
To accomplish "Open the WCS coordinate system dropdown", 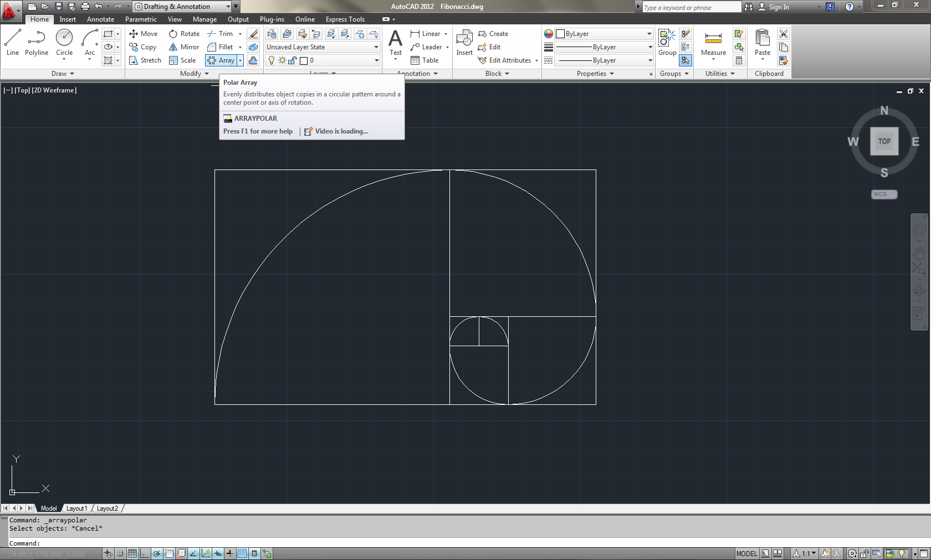I will (x=884, y=194).
